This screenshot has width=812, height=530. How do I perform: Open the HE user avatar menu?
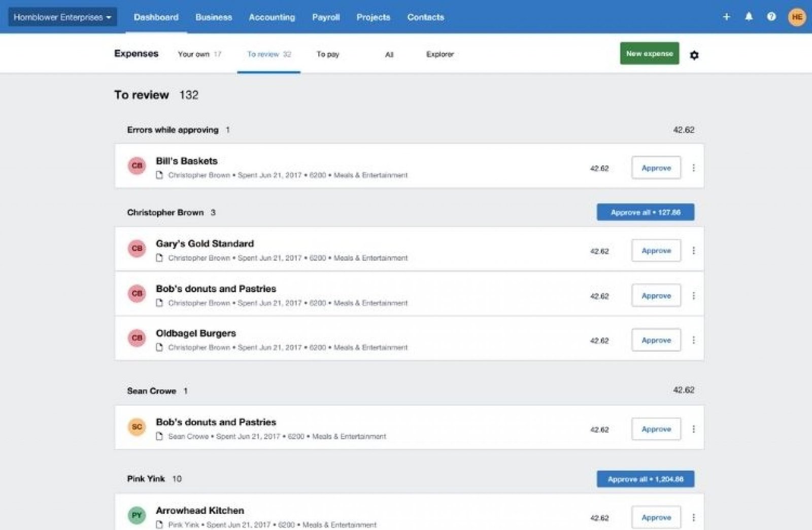coord(797,17)
